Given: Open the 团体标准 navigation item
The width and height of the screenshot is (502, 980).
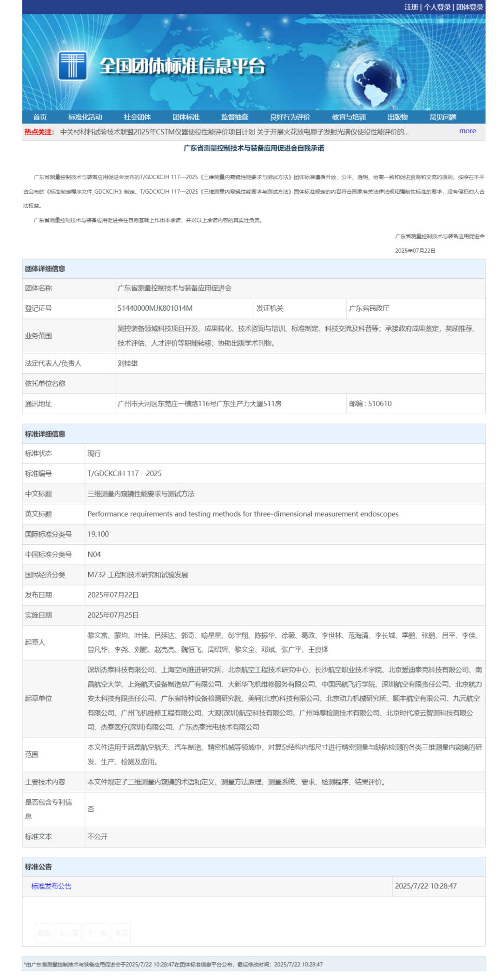Looking at the screenshot, I should pyautogui.click(x=186, y=117).
